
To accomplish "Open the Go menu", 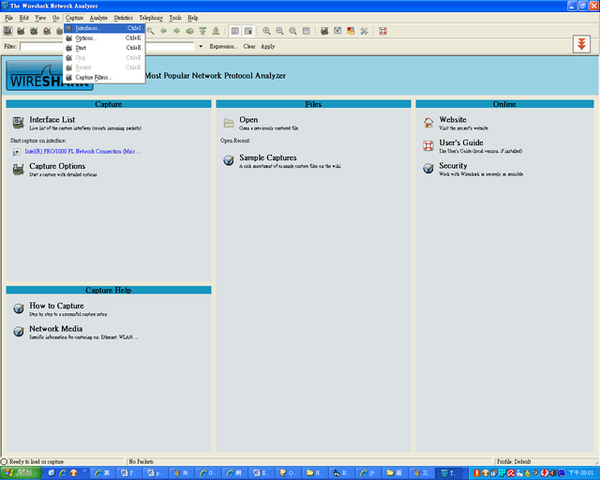I will click(x=56, y=18).
